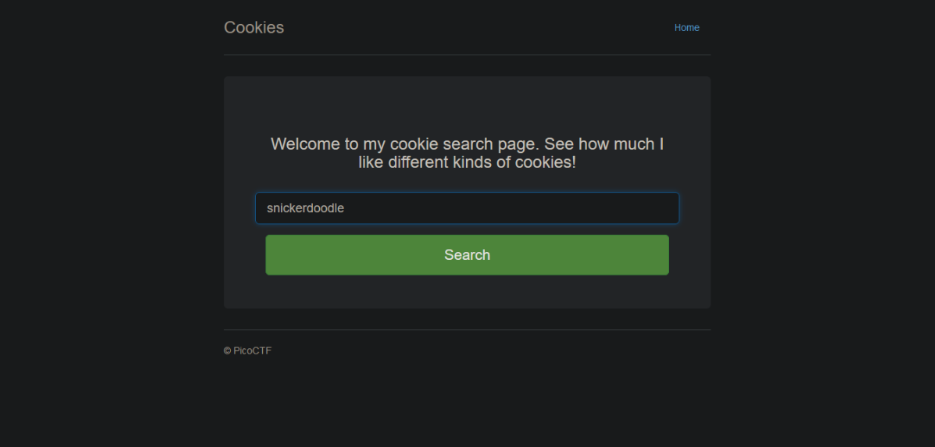This screenshot has height=447, width=935.
Task: Place cursor in the snickerdoodle search box
Action: click(x=467, y=208)
